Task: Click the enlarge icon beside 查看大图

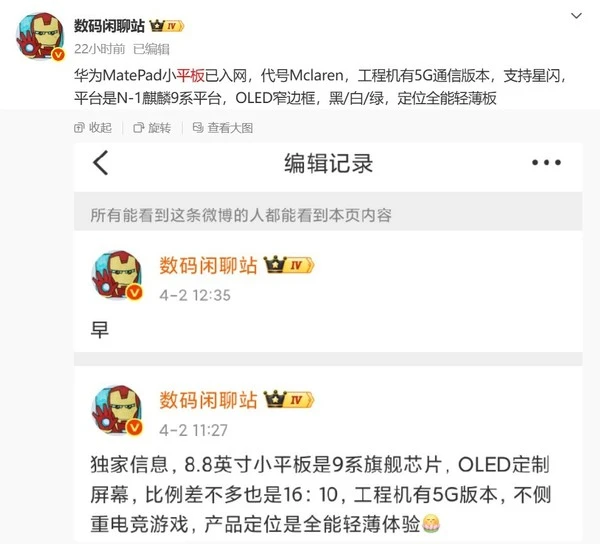Action: tap(198, 128)
